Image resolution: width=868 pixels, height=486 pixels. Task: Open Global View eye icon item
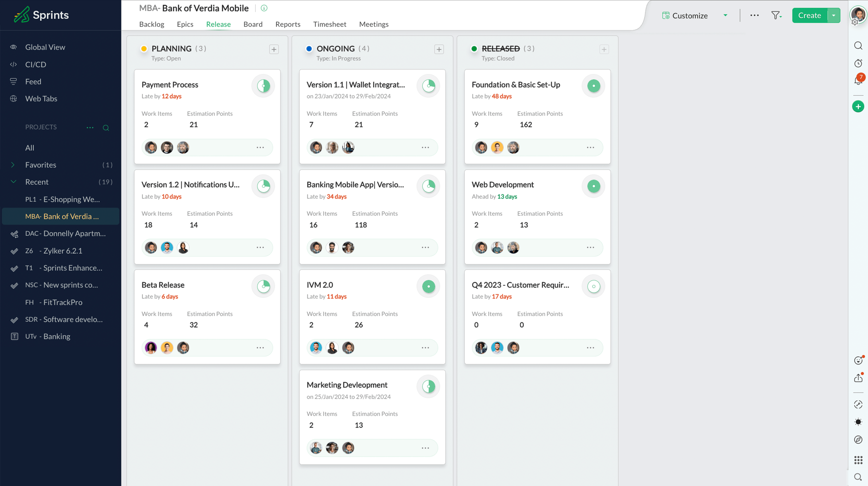pos(45,47)
